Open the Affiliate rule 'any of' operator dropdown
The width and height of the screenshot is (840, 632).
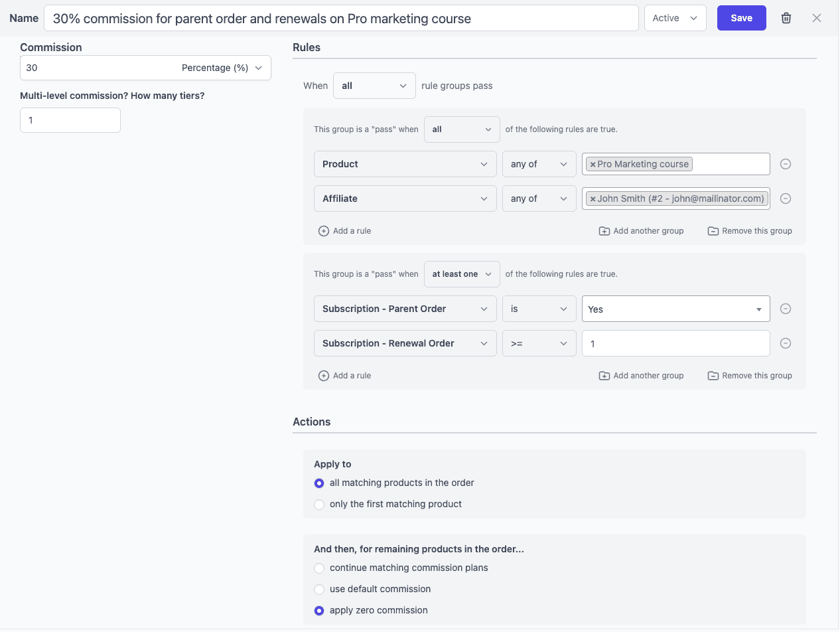click(539, 198)
